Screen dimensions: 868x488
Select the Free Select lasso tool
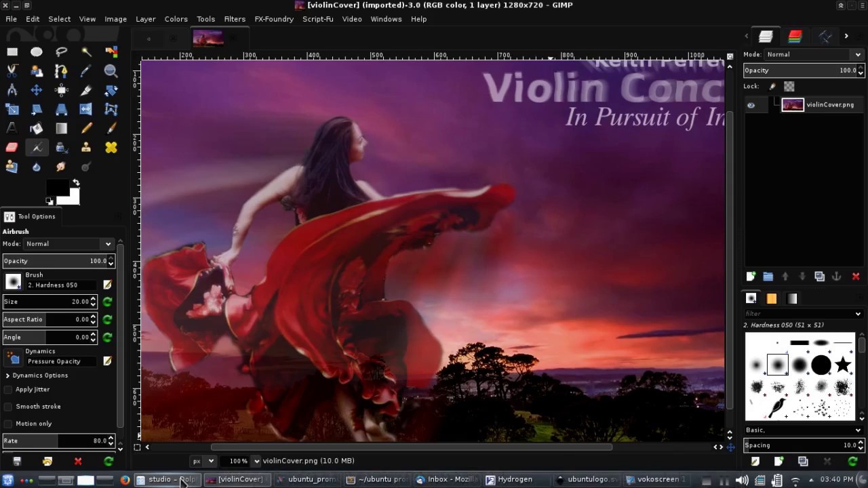(62, 52)
